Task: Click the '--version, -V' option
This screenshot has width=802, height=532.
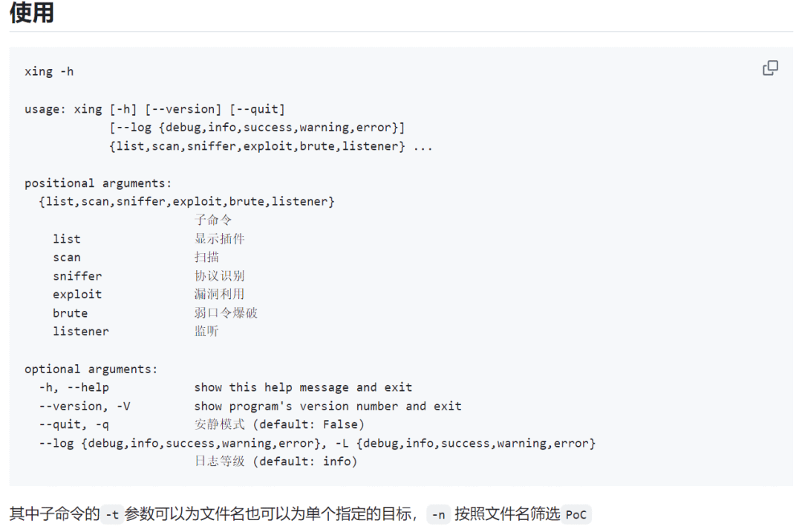Action: [x=85, y=407]
